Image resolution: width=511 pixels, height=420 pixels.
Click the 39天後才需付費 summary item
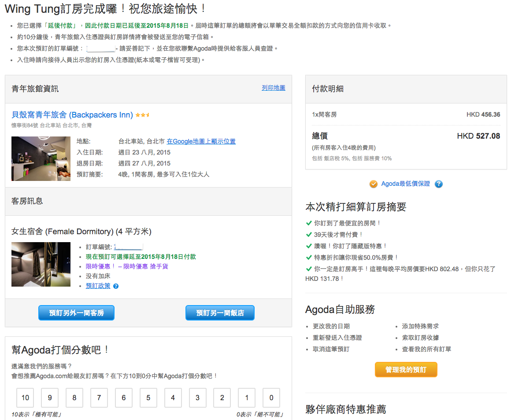(338, 235)
